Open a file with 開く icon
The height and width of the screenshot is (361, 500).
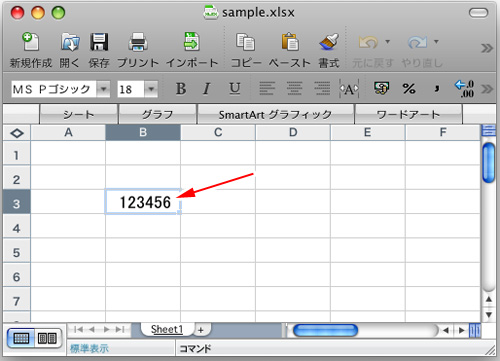pyautogui.click(x=70, y=42)
